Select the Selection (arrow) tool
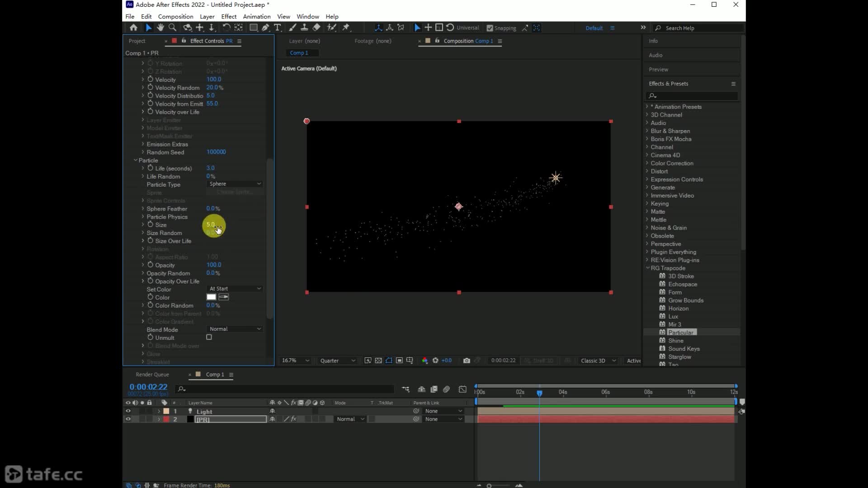 (x=148, y=28)
